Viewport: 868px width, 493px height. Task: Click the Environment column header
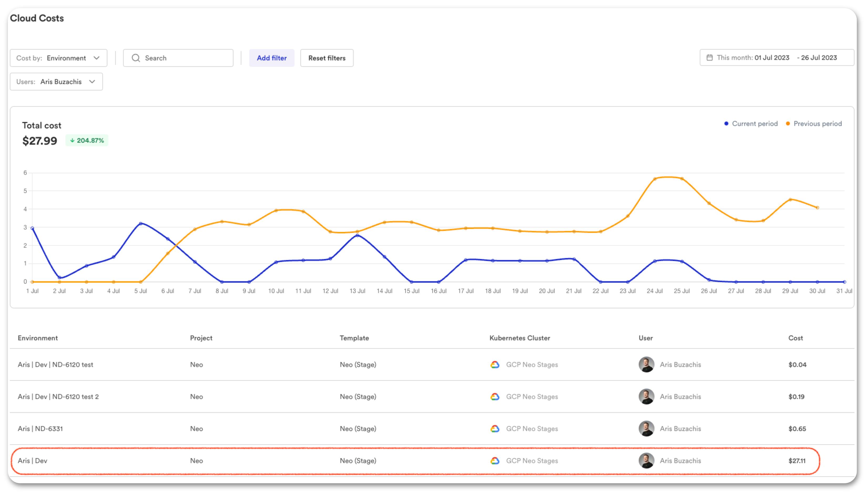pyautogui.click(x=38, y=338)
